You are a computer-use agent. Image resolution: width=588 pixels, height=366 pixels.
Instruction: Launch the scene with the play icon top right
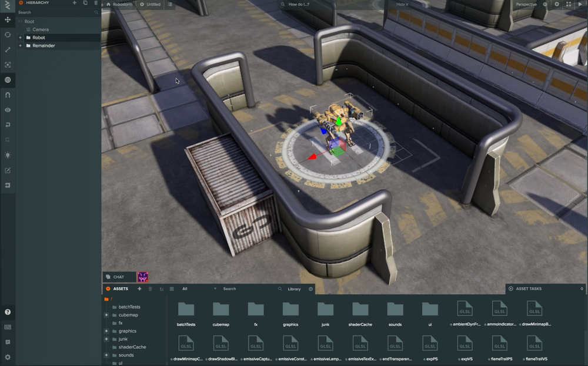click(580, 4)
